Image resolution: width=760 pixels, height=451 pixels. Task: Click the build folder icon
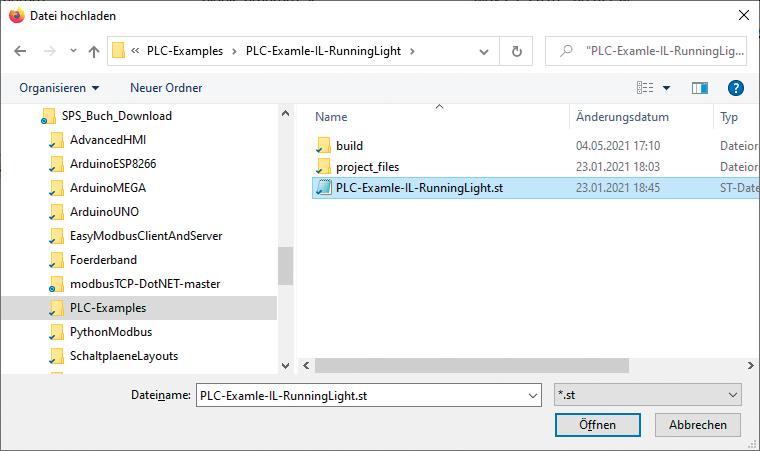point(323,145)
